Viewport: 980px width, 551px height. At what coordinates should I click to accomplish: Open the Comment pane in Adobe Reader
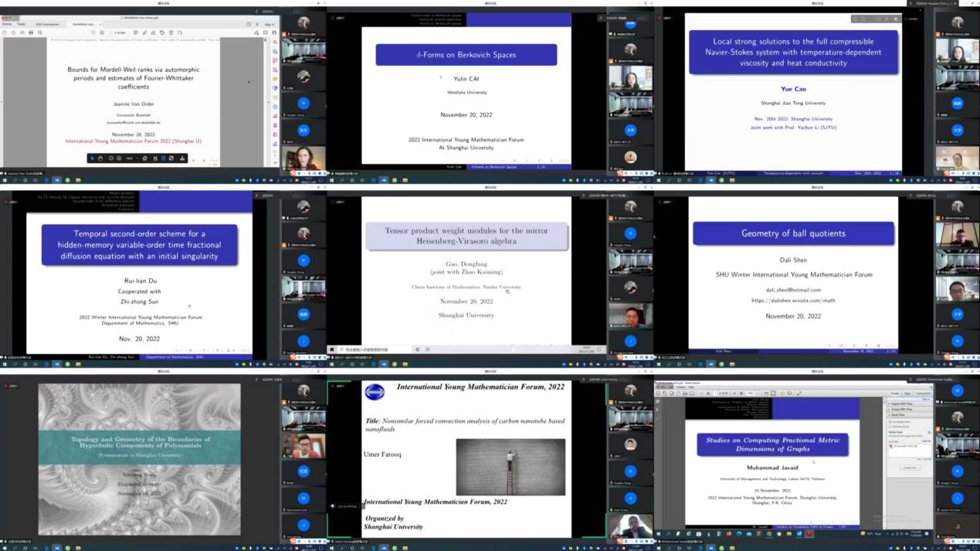click(x=923, y=393)
